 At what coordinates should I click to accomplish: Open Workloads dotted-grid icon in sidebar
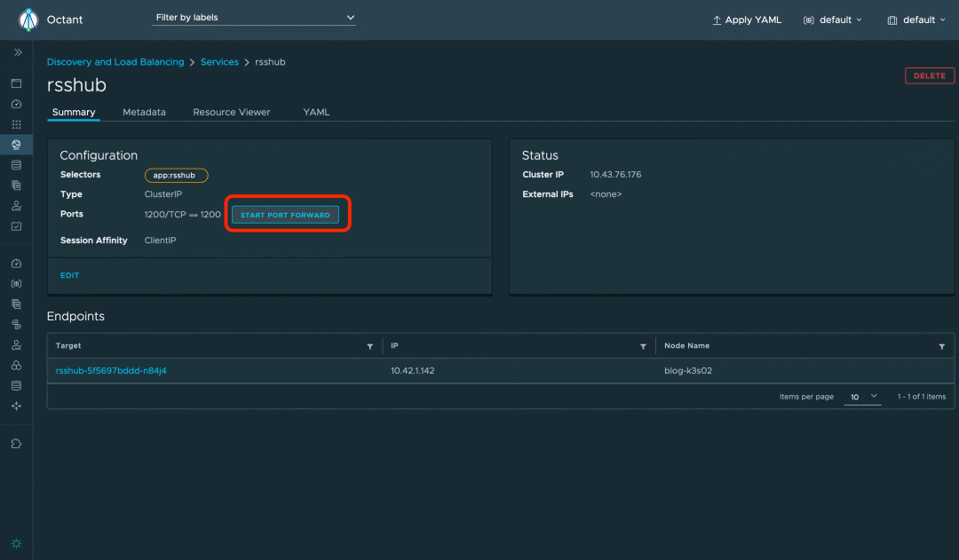17,124
